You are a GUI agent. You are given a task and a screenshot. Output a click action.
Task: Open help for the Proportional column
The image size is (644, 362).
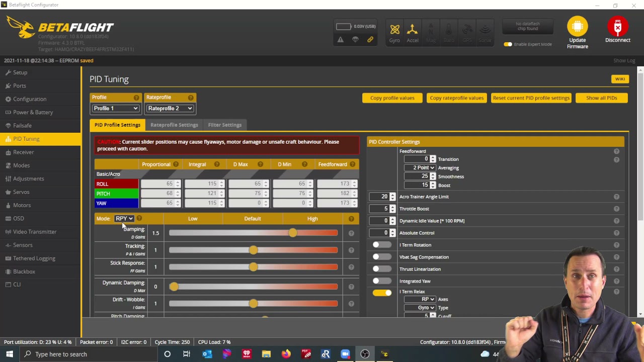click(176, 164)
